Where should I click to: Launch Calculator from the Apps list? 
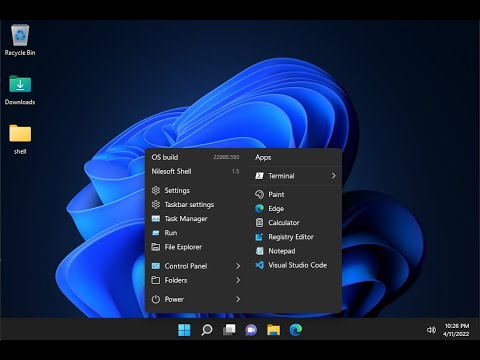[295, 222]
